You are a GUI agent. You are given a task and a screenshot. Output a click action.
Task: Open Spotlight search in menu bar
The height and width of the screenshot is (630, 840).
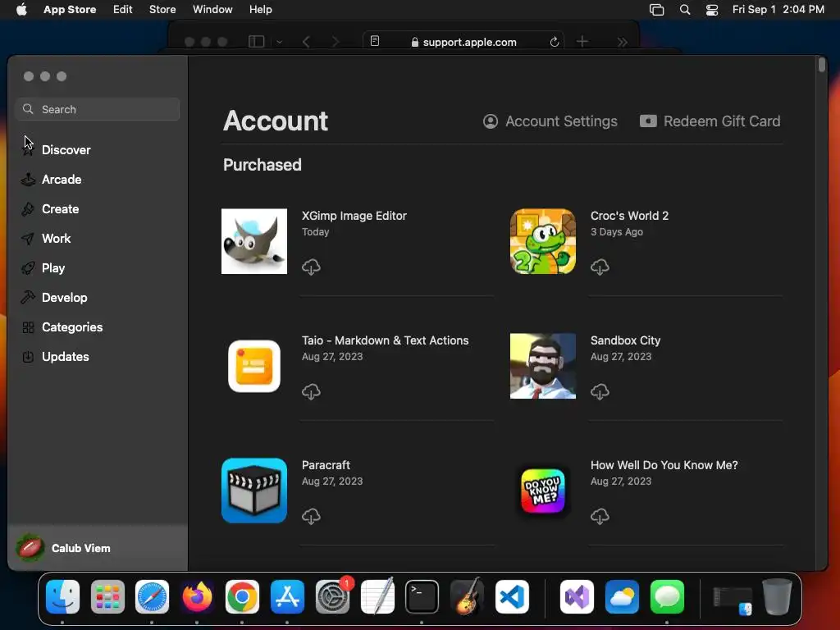685,10
